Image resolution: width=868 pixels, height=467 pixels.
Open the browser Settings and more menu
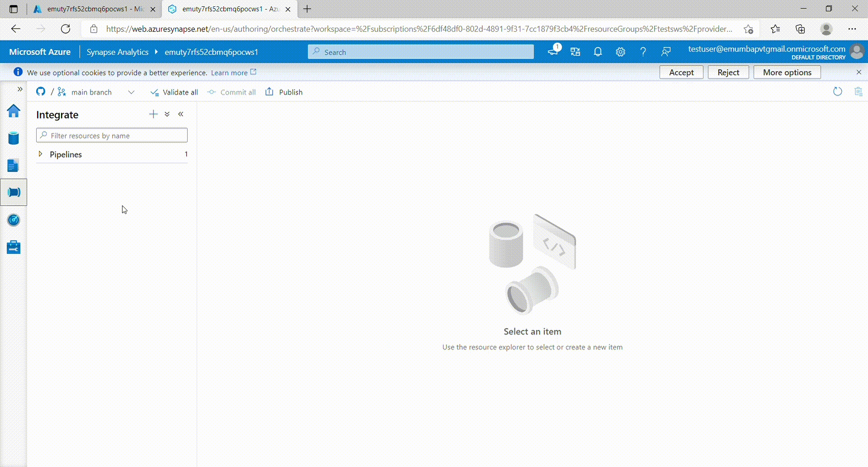(852, 29)
